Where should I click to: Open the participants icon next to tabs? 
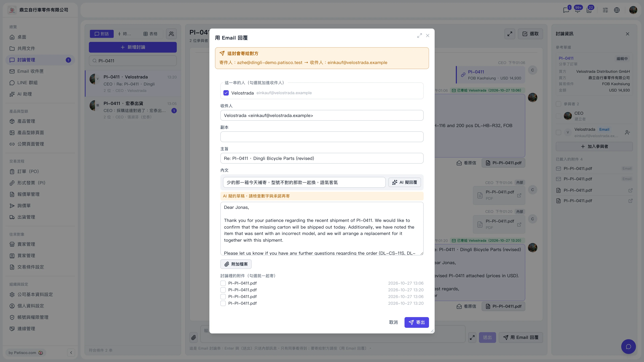coord(171,34)
